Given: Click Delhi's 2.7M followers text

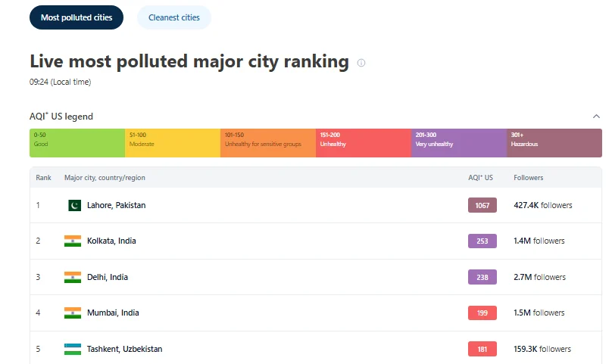Looking at the screenshot, I should (539, 277).
